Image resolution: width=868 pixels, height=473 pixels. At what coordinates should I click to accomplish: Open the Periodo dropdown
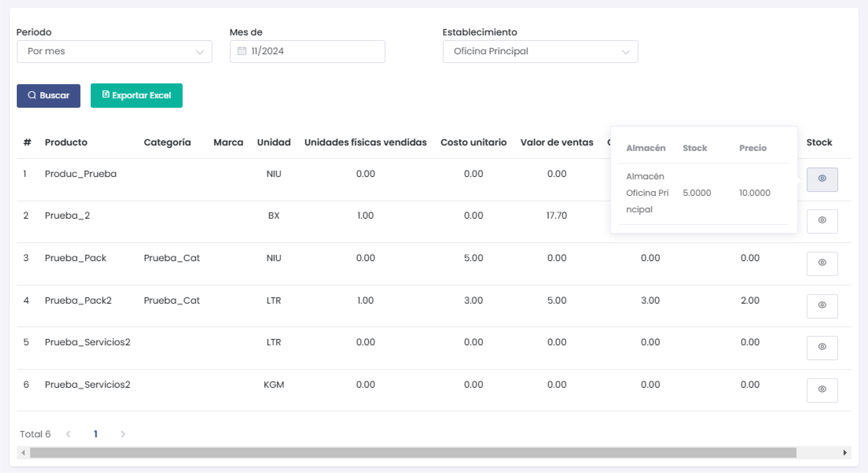114,52
